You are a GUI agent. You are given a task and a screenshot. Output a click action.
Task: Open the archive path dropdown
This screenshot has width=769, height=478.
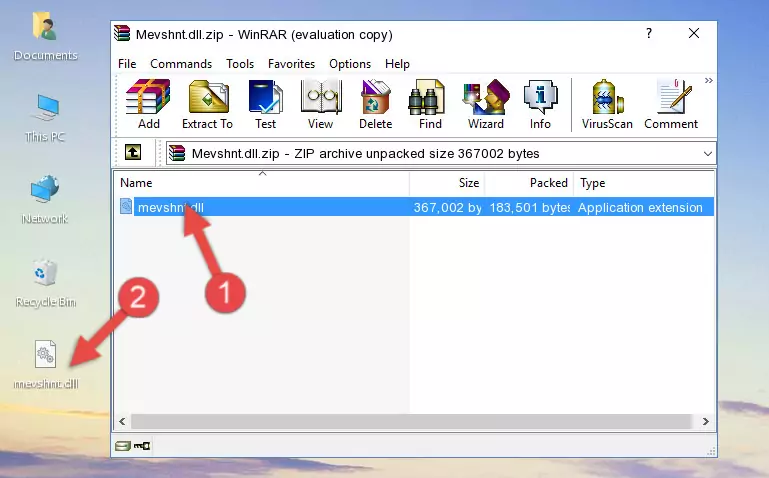708,153
